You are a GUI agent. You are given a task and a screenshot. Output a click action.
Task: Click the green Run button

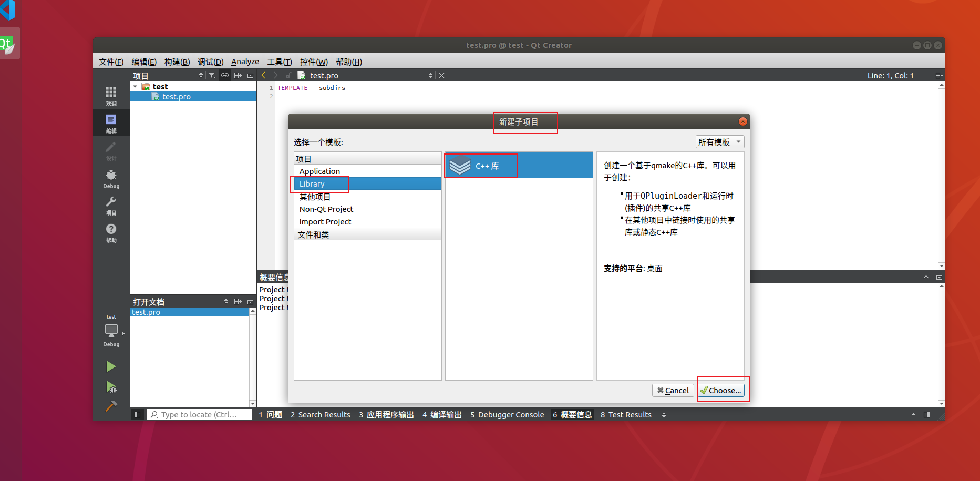(111, 366)
